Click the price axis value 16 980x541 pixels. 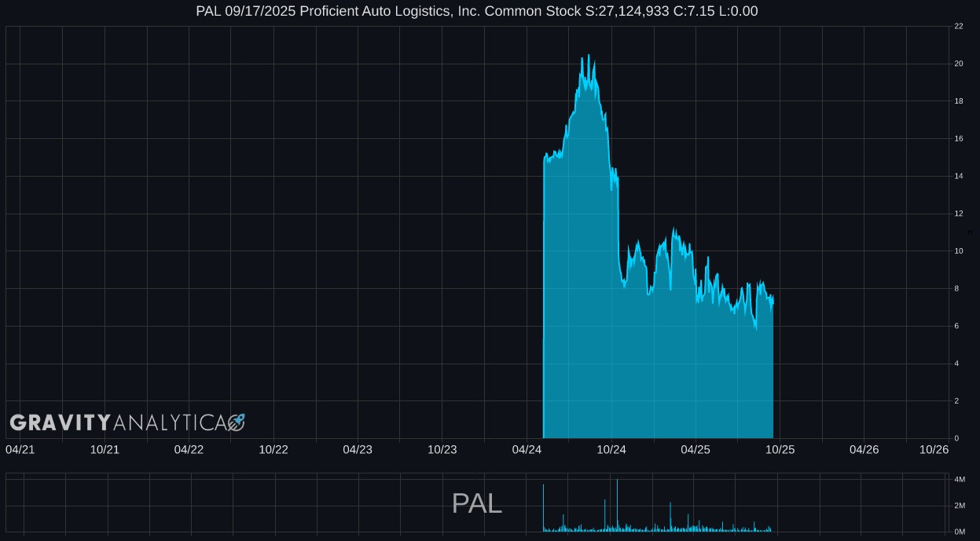959,139
